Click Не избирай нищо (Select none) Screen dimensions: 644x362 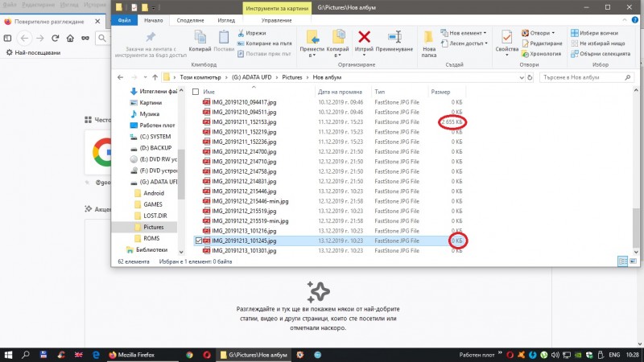(x=598, y=43)
